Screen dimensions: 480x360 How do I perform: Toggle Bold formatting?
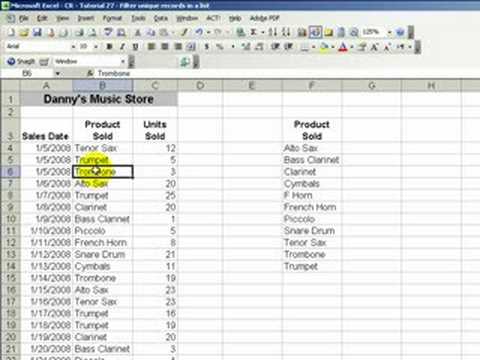coord(109,47)
